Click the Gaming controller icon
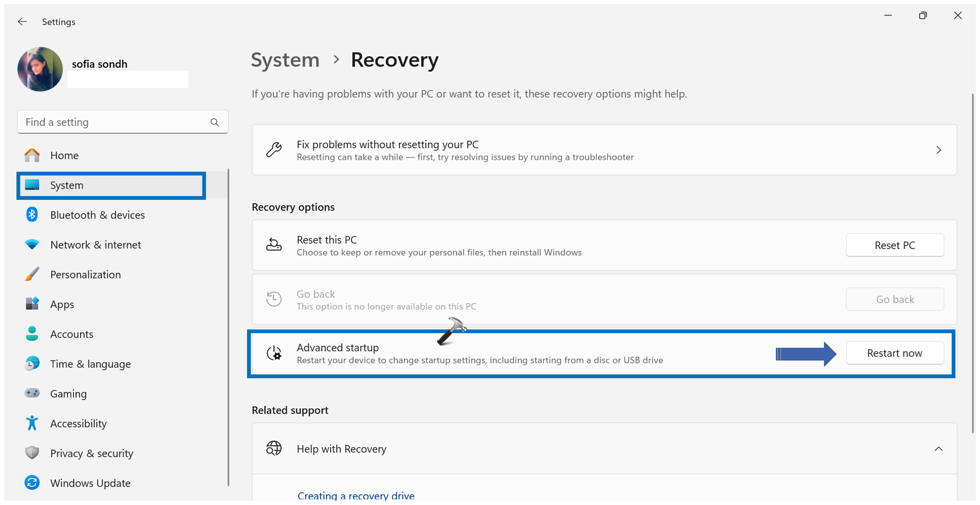This screenshot has width=980, height=505. coord(32,393)
